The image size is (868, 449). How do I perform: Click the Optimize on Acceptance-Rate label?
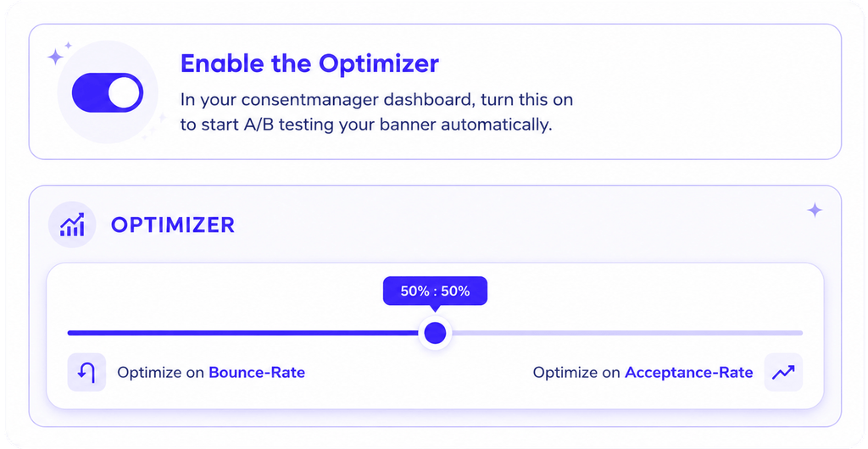(x=643, y=372)
